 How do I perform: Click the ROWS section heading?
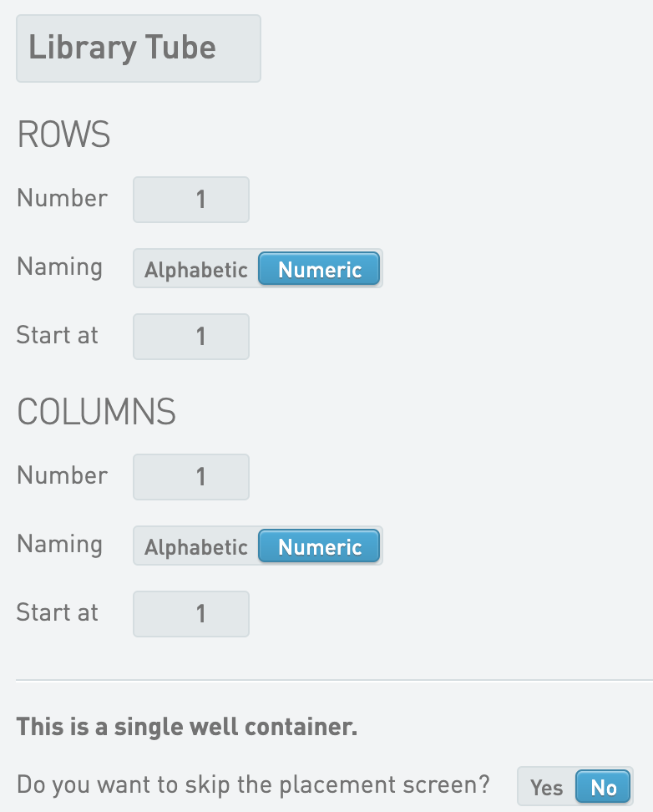click(63, 135)
